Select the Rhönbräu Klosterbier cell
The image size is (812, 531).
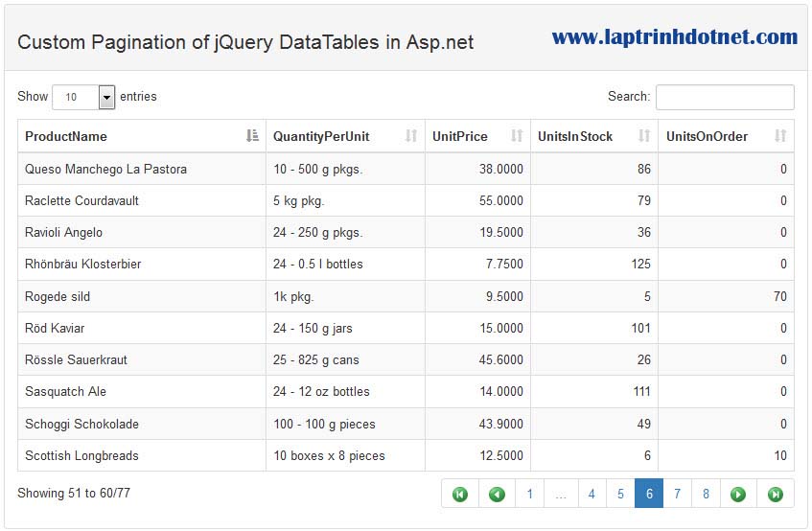142,264
